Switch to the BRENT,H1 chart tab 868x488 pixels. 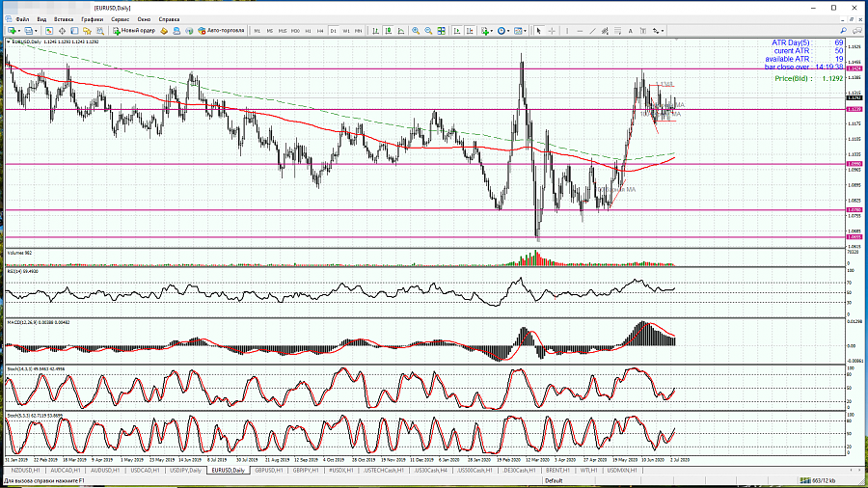tap(556, 471)
